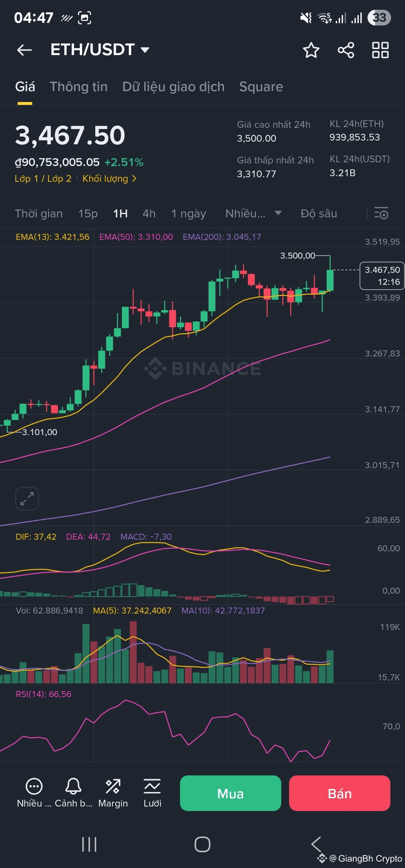Tap the 3.101,00 low marker on chart
The width and height of the screenshot is (405, 868).
(x=39, y=432)
